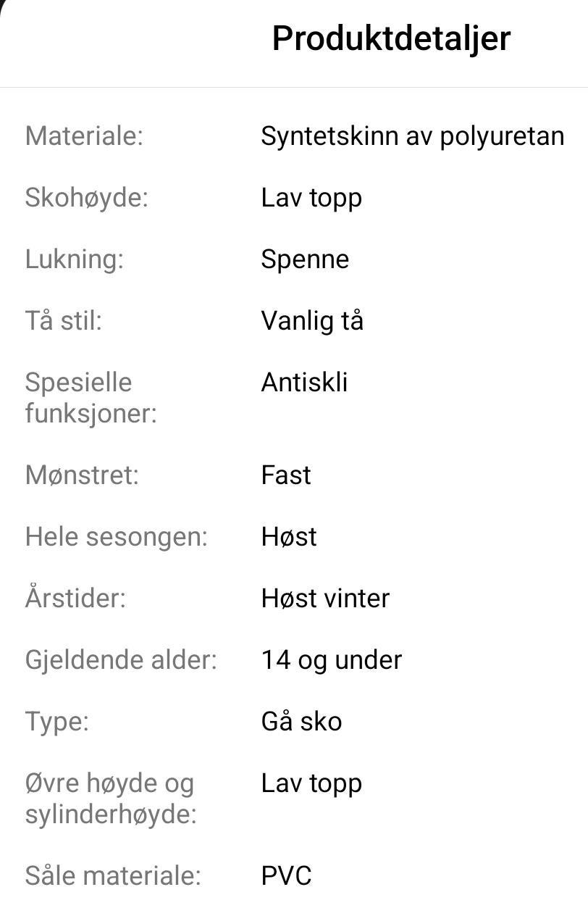The width and height of the screenshot is (588, 908).
Task: Click the Produktdetaljer heading
Action: click(391, 38)
